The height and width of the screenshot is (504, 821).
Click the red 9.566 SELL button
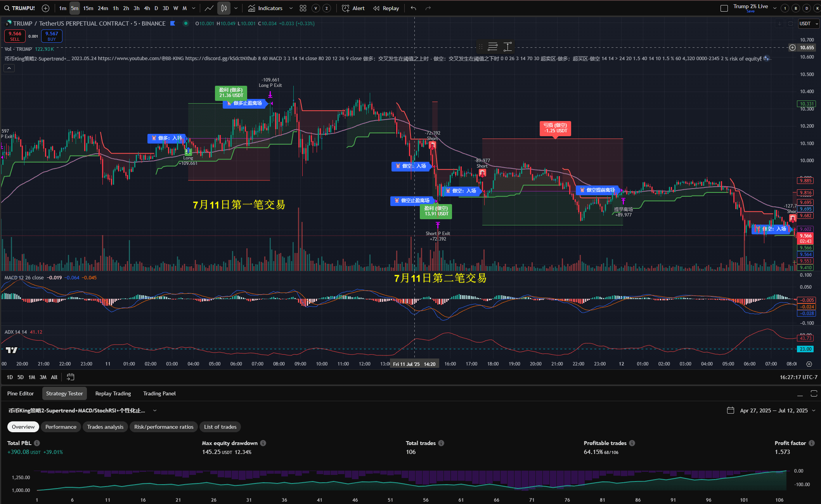point(15,36)
